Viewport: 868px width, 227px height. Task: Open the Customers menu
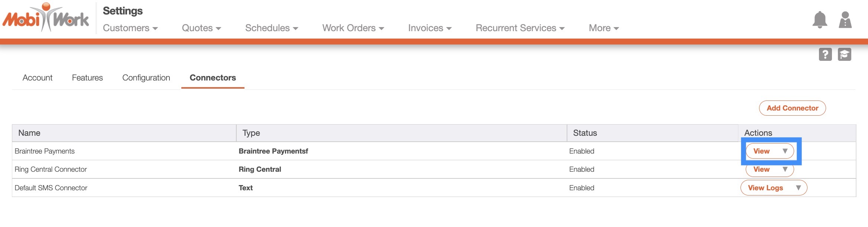click(x=130, y=28)
